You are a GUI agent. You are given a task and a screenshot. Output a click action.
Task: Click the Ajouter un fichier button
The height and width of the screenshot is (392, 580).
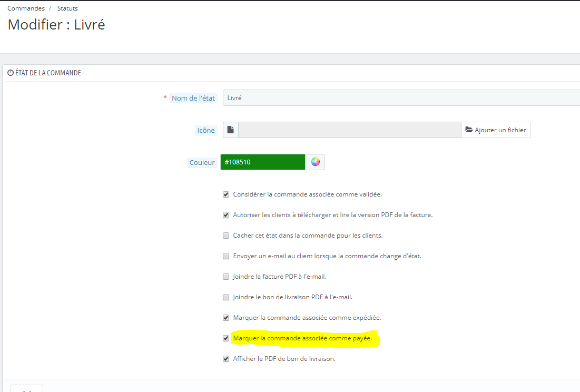click(496, 130)
